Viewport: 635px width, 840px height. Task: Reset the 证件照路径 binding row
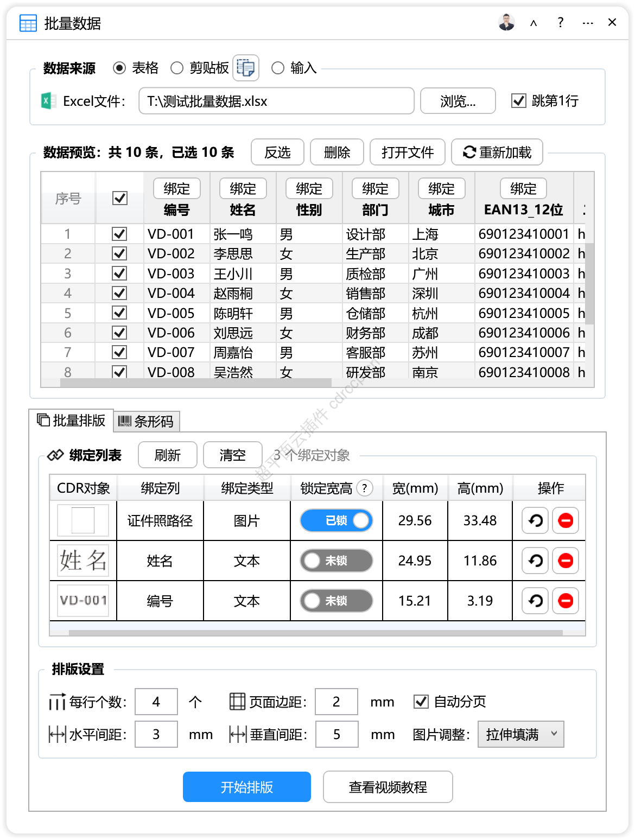coord(536,520)
